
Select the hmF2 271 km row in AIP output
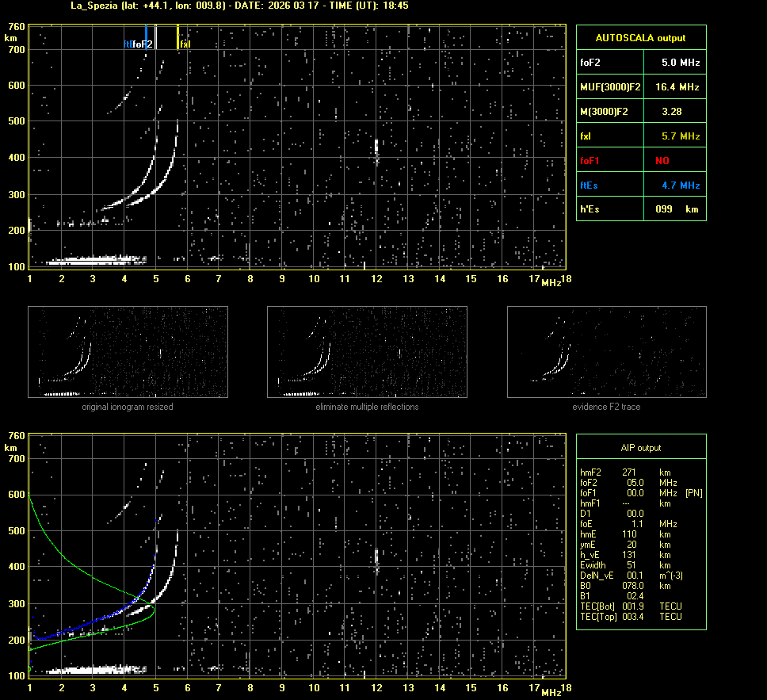tap(626, 472)
